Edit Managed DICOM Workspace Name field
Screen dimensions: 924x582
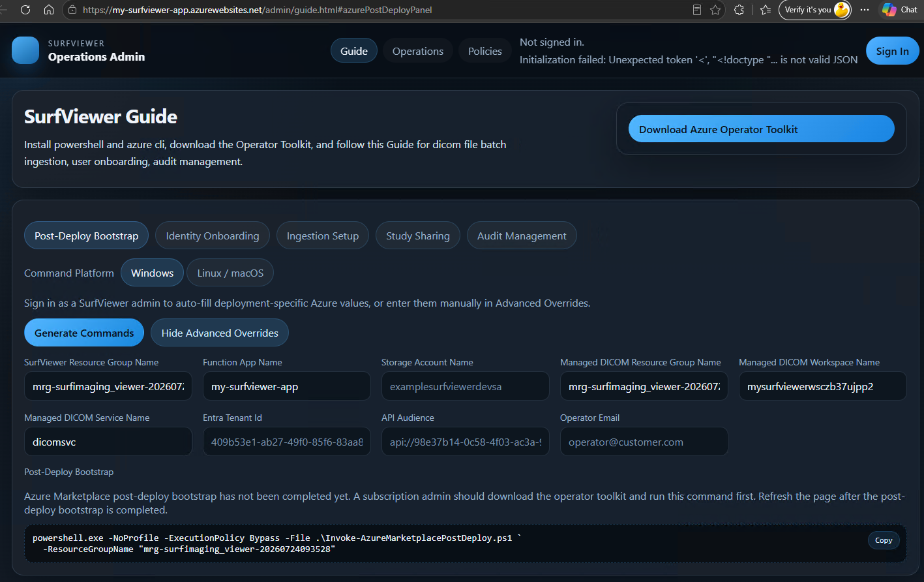[x=823, y=386]
